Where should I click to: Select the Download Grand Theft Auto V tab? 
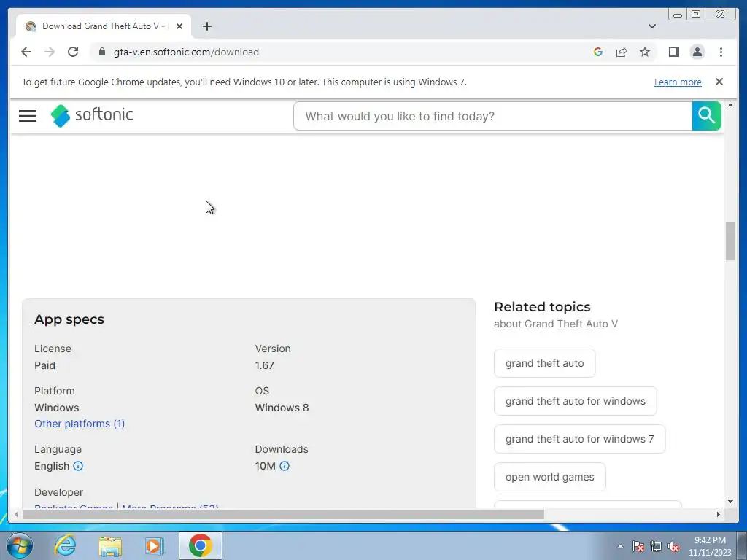(x=102, y=26)
